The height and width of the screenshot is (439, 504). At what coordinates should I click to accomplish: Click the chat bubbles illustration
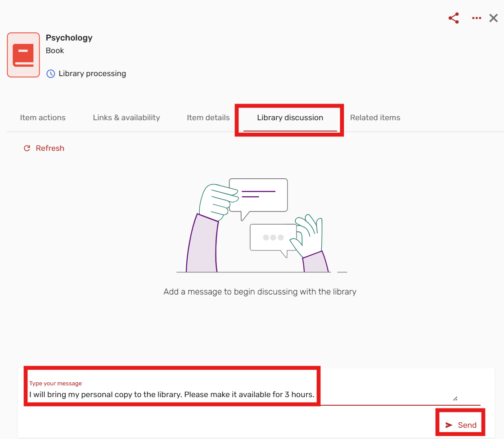pyautogui.click(x=261, y=225)
